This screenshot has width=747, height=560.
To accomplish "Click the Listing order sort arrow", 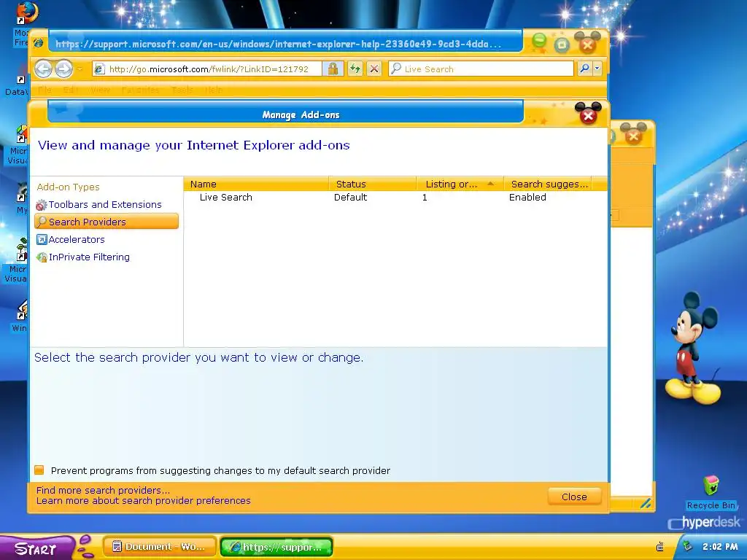I will [x=491, y=184].
